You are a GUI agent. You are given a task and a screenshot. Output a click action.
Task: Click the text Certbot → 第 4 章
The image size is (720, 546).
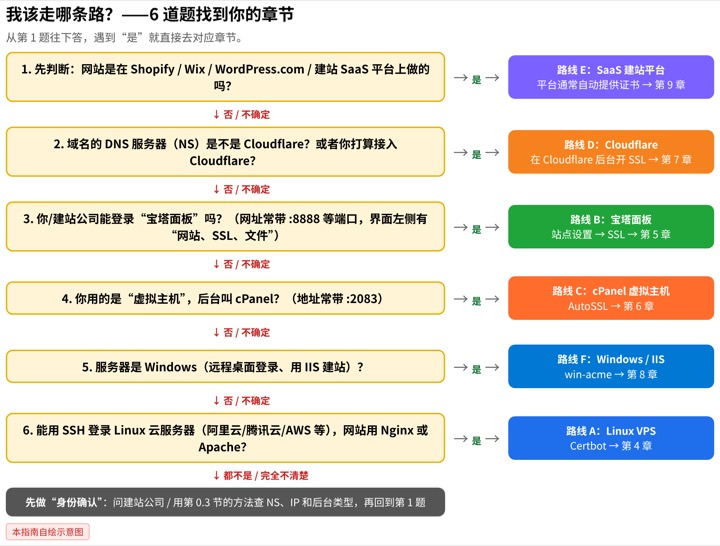(x=611, y=446)
